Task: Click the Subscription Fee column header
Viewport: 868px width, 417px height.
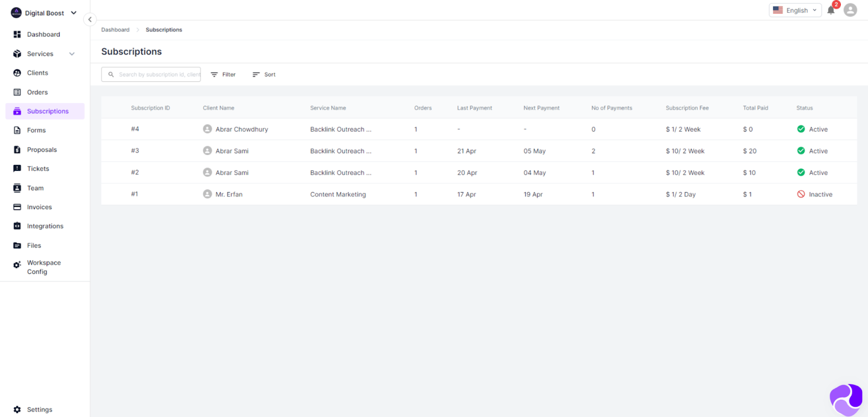Action: click(x=687, y=108)
